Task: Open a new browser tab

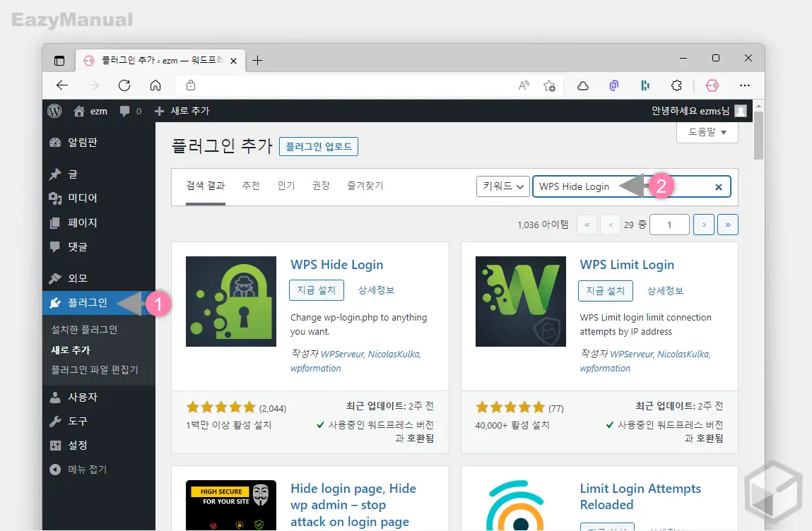Action: 257,61
